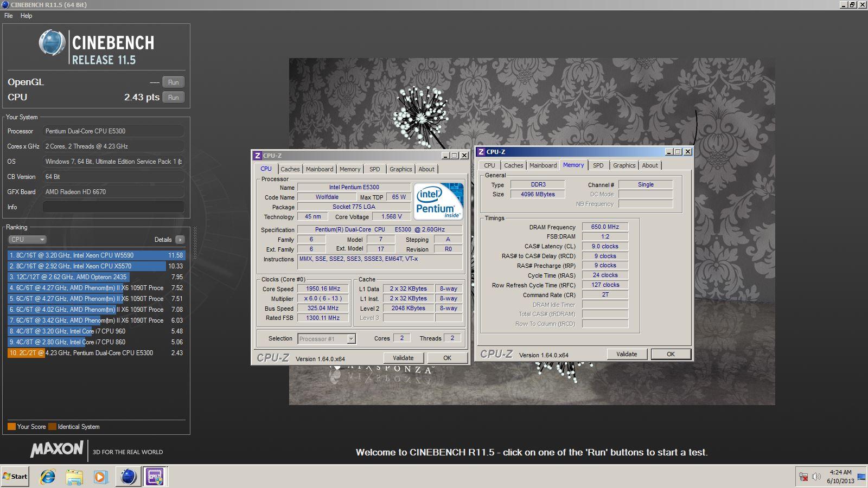The width and height of the screenshot is (868, 488).
Task: Open the Ranking CPU dropdown
Action: point(27,240)
